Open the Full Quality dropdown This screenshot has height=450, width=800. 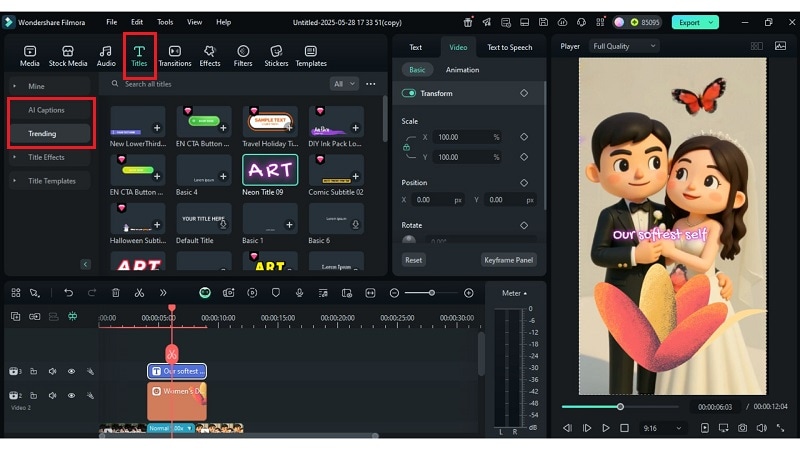click(624, 46)
